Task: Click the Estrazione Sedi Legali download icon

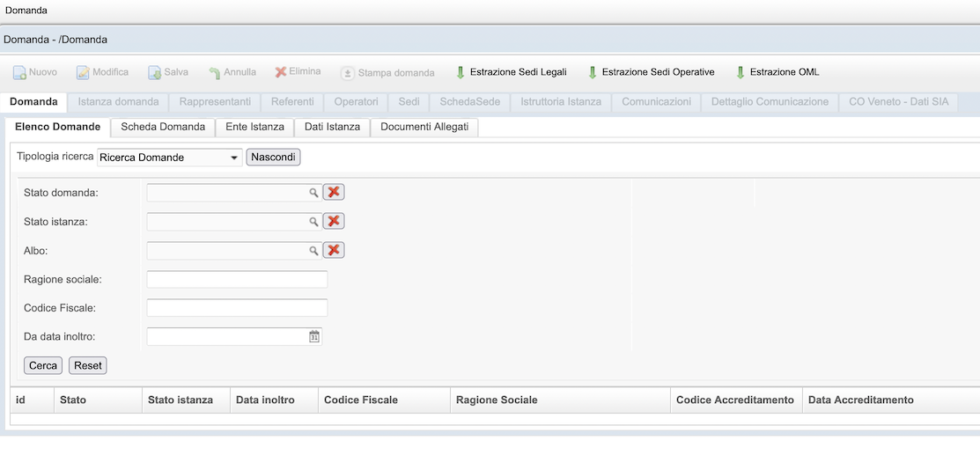Action: point(461,72)
